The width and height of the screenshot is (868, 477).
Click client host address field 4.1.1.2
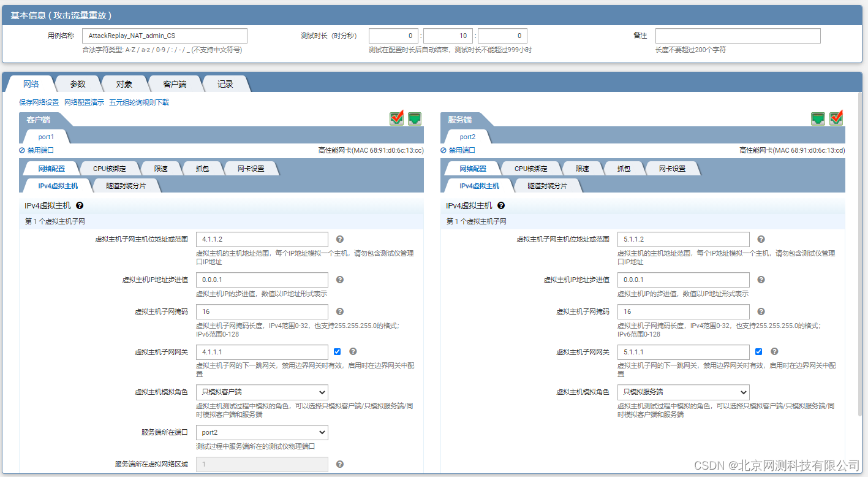coord(262,239)
